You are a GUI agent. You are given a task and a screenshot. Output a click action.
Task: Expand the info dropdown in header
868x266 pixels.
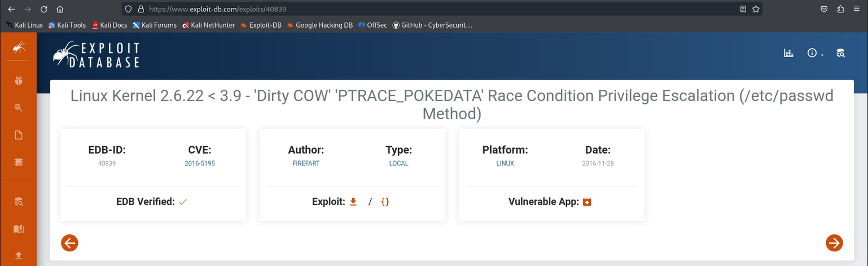click(x=816, y=53)
